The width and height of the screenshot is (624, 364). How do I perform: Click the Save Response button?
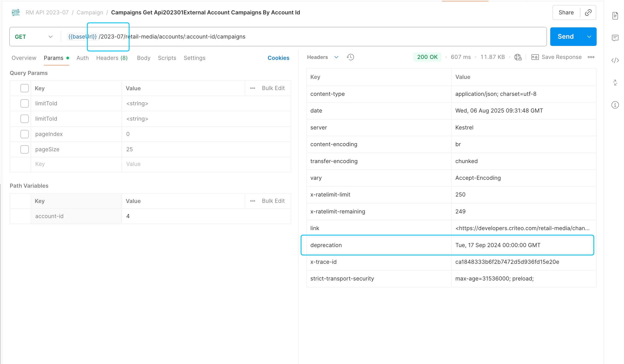tap(556, 57)
